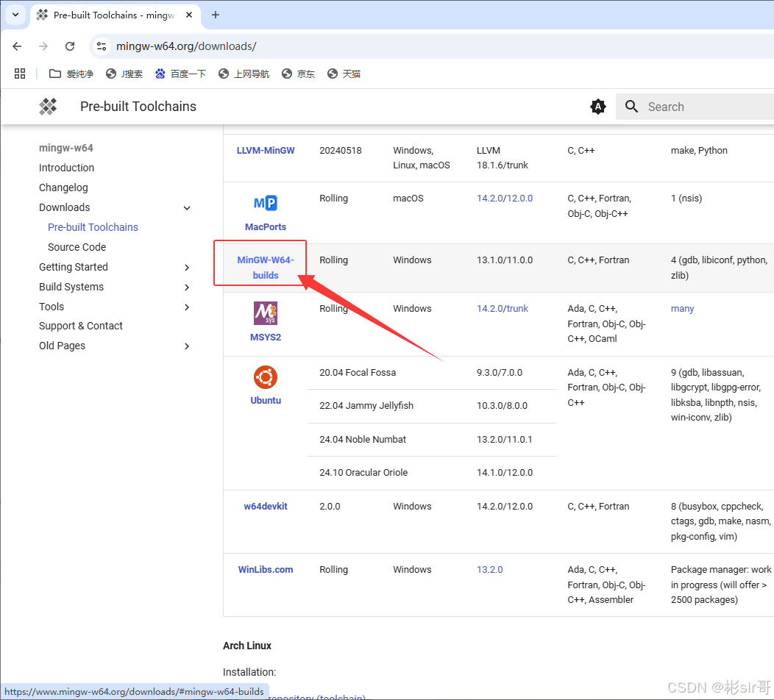Screen dimensions: 774x700
Task: Click MSYS2 trunk version link
Action: 516,308
